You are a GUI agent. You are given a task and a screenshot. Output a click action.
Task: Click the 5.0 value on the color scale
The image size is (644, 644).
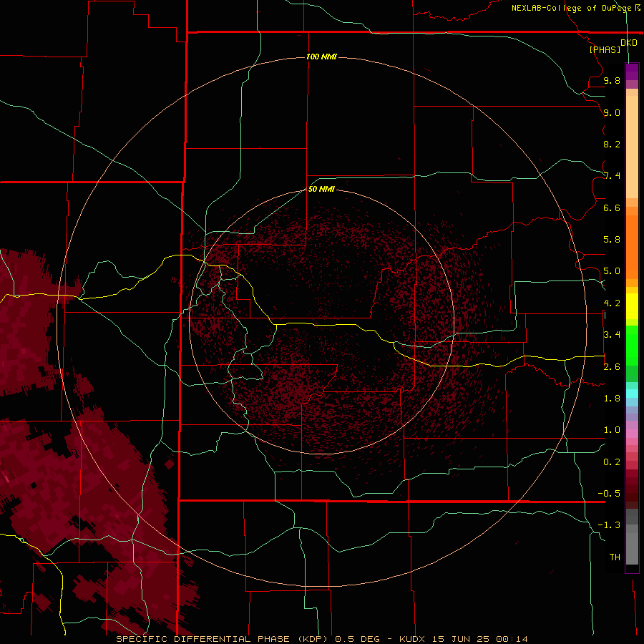(612, 271)
